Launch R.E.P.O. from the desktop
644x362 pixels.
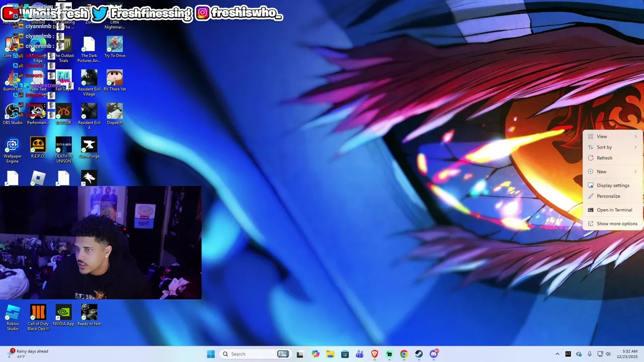(38, 148)
